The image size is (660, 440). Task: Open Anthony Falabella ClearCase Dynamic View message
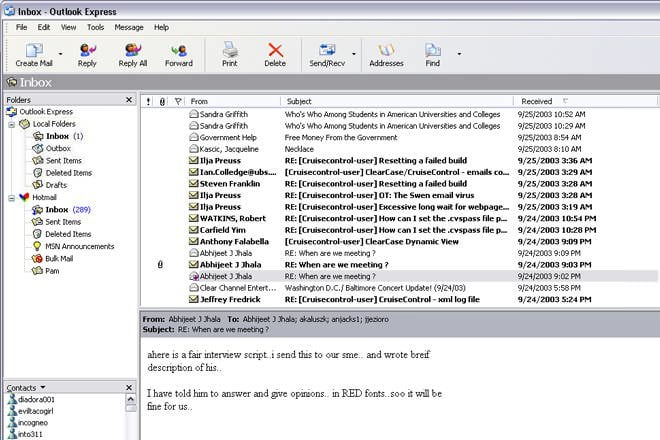click(399, 242)
